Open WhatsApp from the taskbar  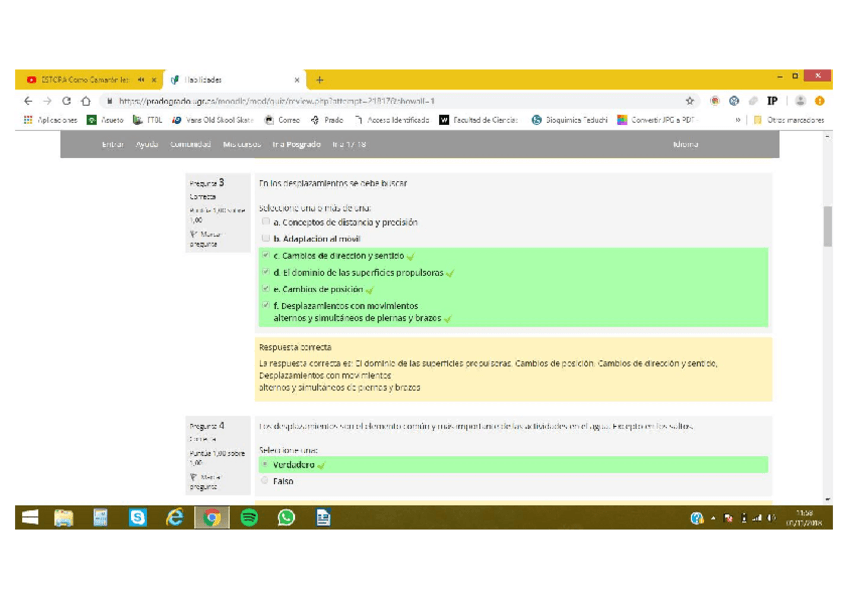point(286,517)
